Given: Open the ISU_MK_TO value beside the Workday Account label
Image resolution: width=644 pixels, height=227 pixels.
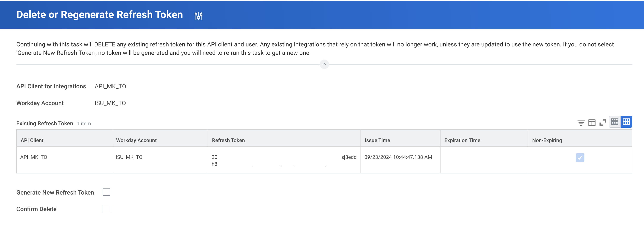Looking at the screenshot, I should pyautogui.click(x=110, y=103).
